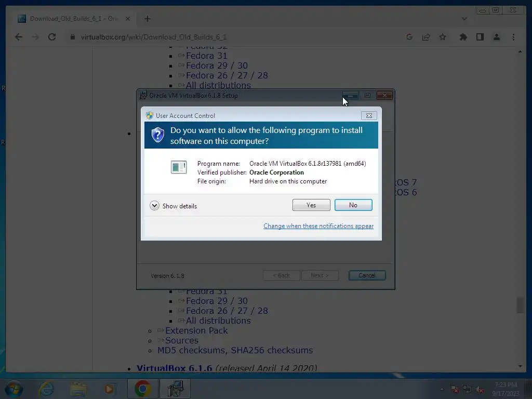Viewport: 532px width, 399px height.
Task: Open lower All distributions link
Action: click(218, 321)
